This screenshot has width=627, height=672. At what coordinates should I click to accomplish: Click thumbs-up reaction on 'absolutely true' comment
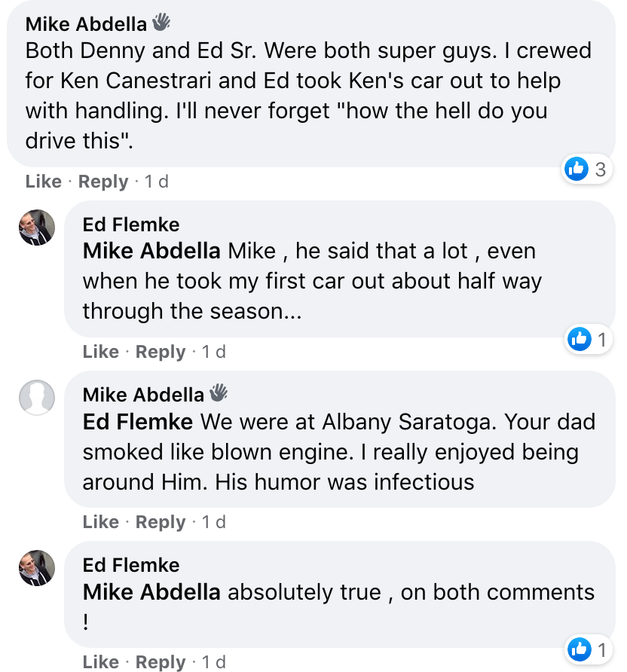(x=588, y=649)
